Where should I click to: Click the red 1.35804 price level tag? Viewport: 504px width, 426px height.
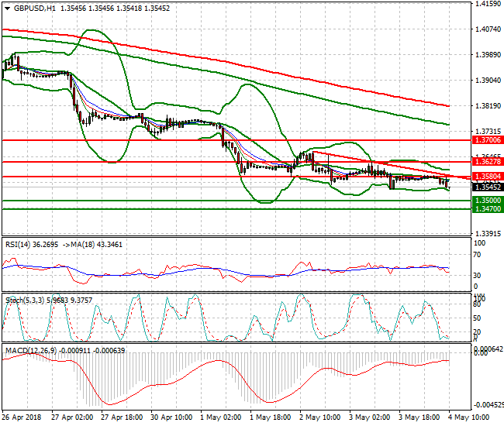(488, 177)
